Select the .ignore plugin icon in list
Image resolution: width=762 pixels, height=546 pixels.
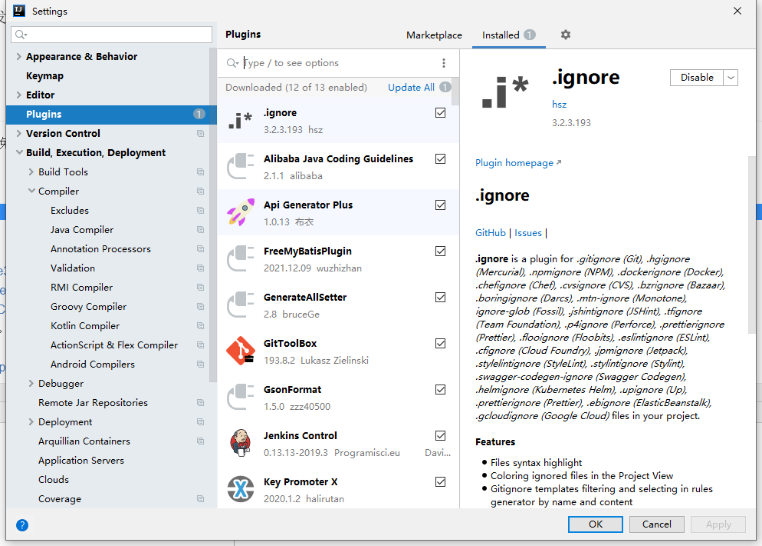(x=240, y=120)
